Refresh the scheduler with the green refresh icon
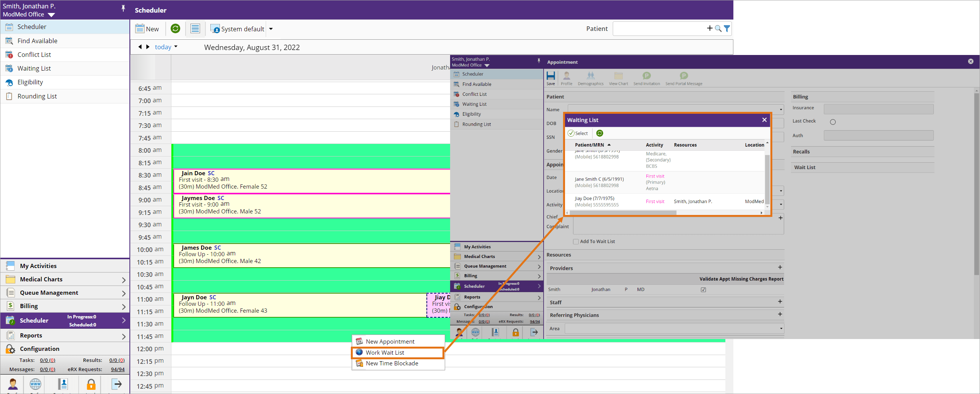 point(175,28)
